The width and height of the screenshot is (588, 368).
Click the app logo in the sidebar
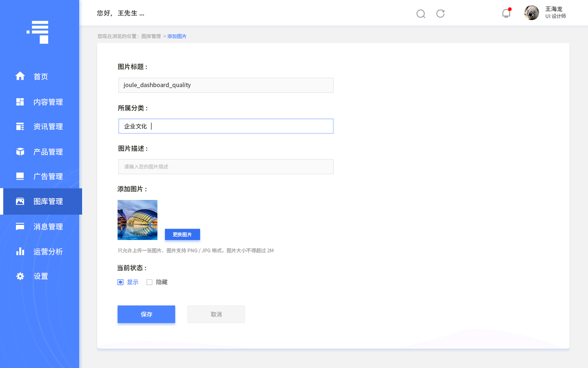click(x=37, y=32)
